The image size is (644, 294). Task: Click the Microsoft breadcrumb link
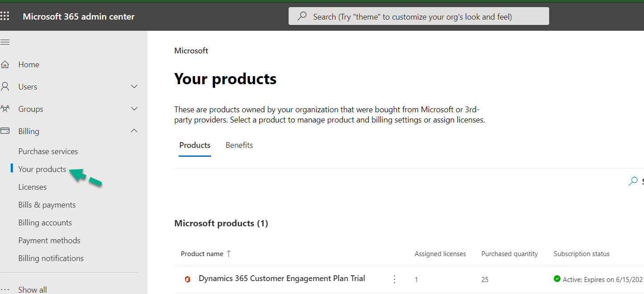191,51
